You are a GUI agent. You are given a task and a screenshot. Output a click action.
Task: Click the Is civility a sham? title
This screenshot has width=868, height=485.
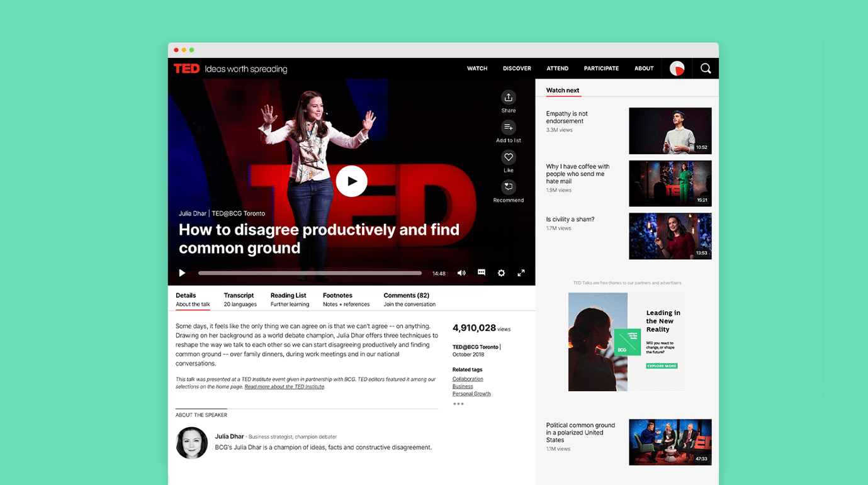coord(570,220)
